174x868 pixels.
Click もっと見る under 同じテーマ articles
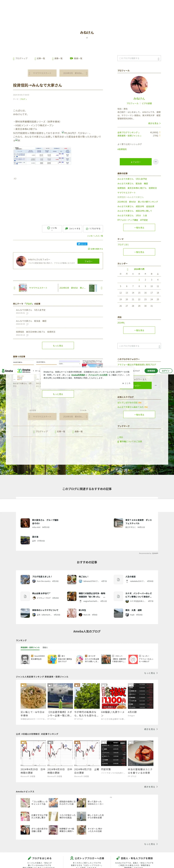58,345
